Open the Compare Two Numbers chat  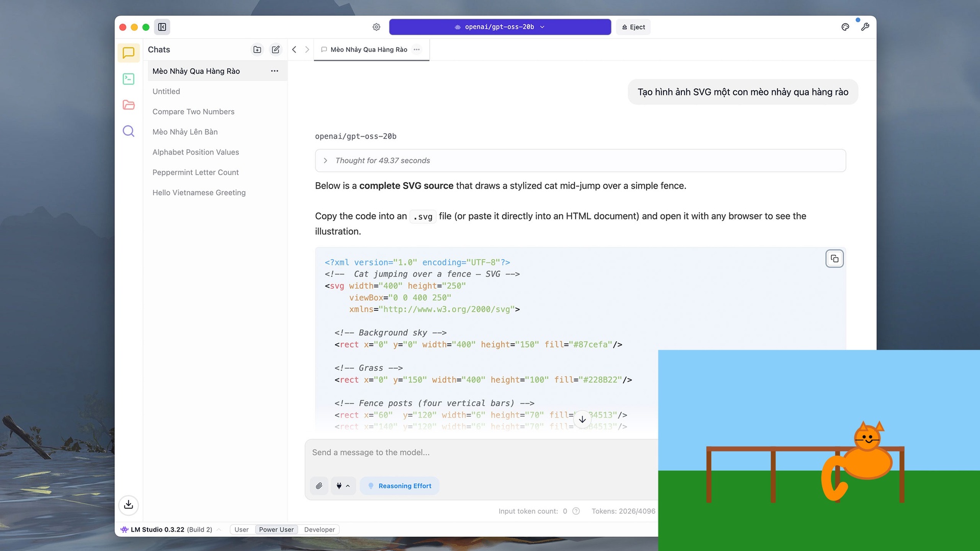pos(193,112)
